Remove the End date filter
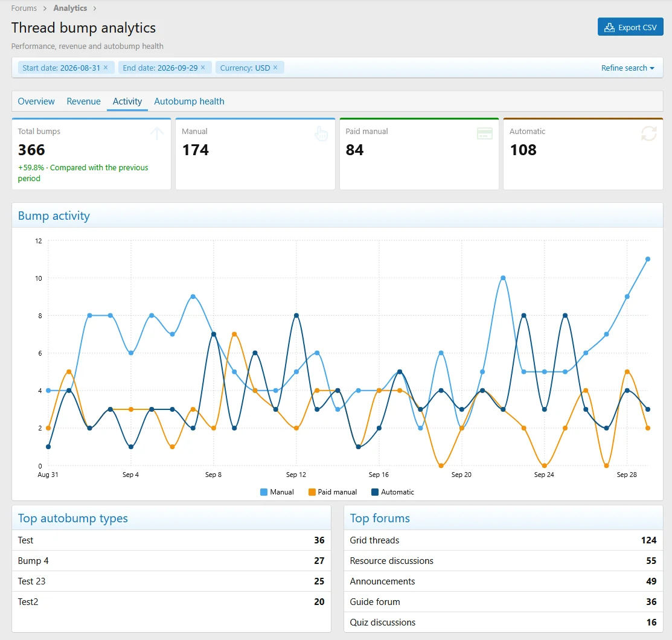This screenshot has width=672, height=640. point(203,67)
